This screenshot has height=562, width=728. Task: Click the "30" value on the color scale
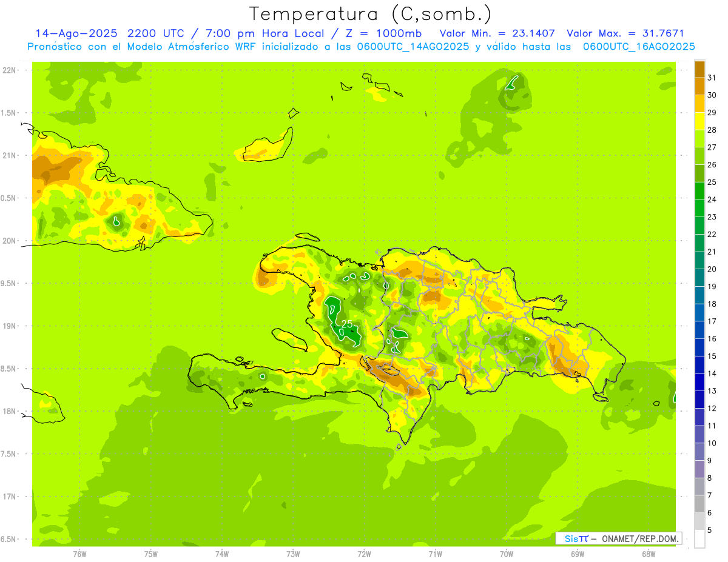[712, 95]
